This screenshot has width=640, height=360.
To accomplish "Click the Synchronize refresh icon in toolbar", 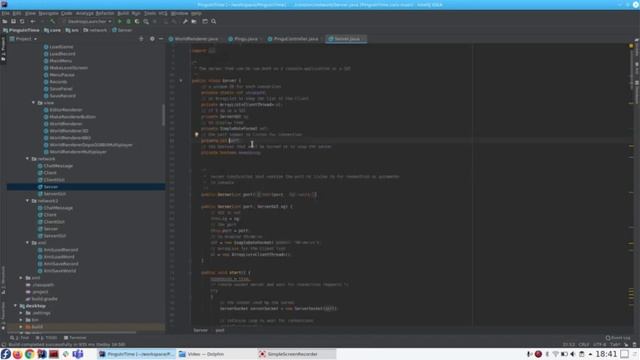I will coord(22,21).
